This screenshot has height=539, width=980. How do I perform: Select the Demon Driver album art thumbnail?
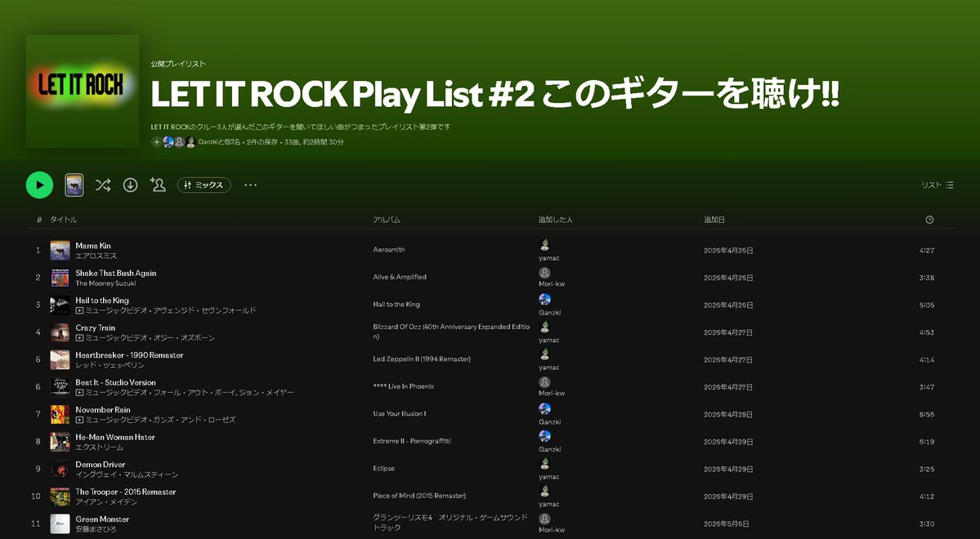coord(60,469)
